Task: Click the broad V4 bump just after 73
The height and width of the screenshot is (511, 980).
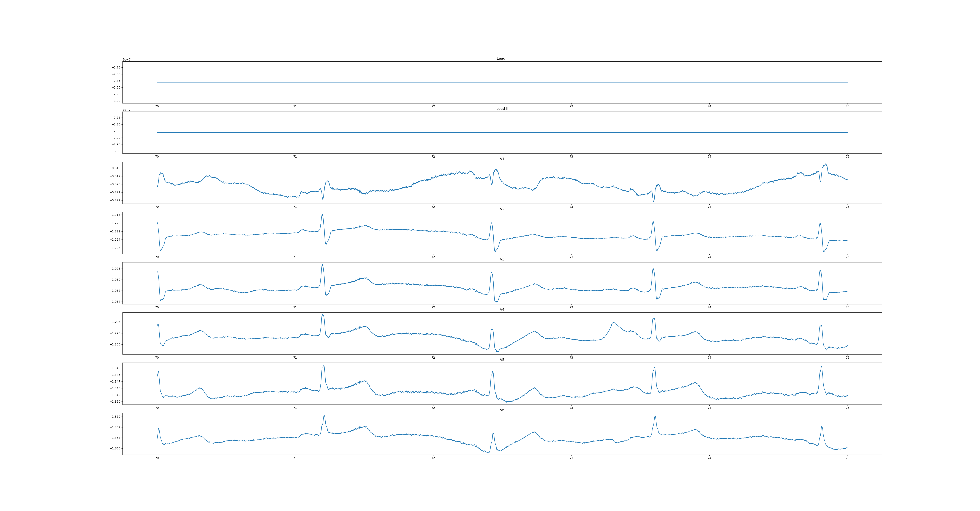Action: (613, 323)
